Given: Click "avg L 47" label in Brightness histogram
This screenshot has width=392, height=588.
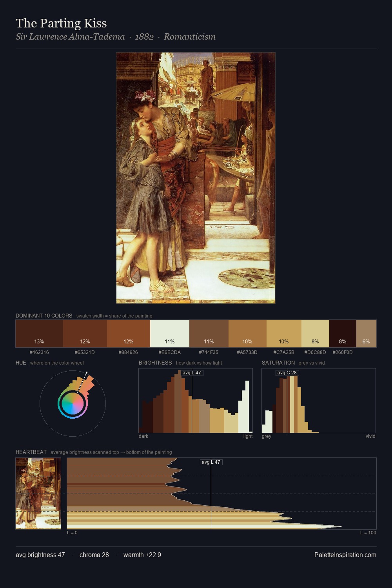Looking at the screenshot, I should point(192,373).
